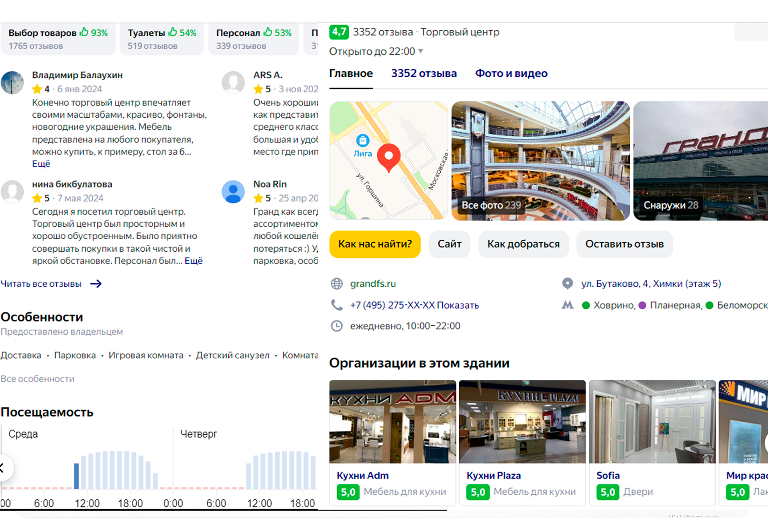
Task: Open the Снаружи 28 photo thumbnail
Action: [701, 161]
